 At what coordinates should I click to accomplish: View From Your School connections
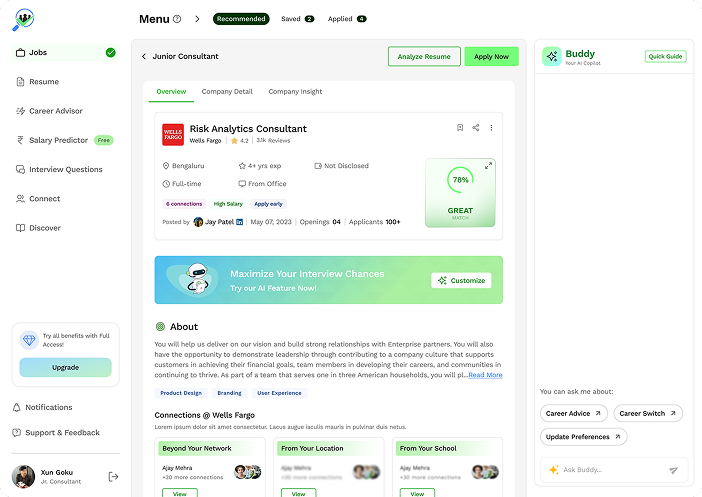coord(417,493)
